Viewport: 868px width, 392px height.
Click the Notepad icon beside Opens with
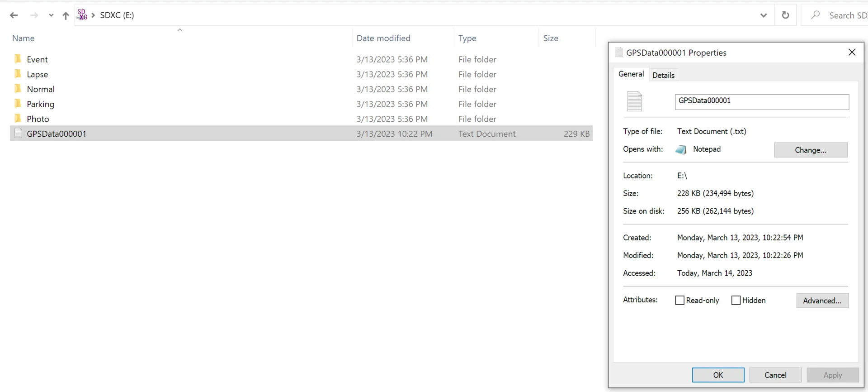coord(681,150)
